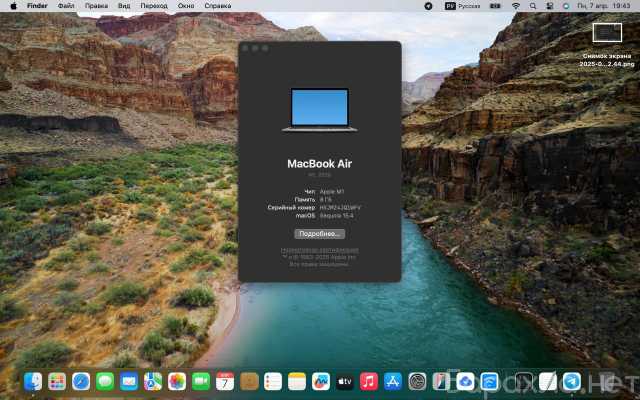Open the blue cloud app in the Dock
Screen dimensions: 640x400
click(x=465, y=382)
